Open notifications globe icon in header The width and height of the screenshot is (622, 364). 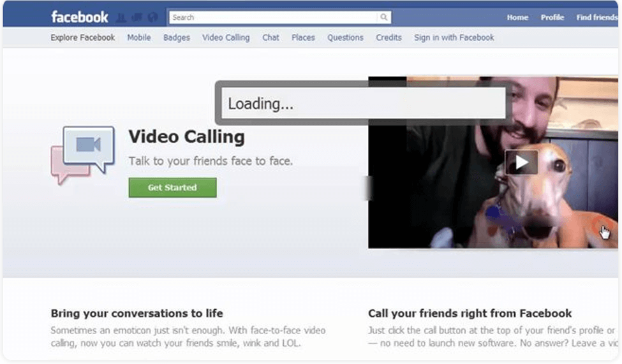(152, 17)
